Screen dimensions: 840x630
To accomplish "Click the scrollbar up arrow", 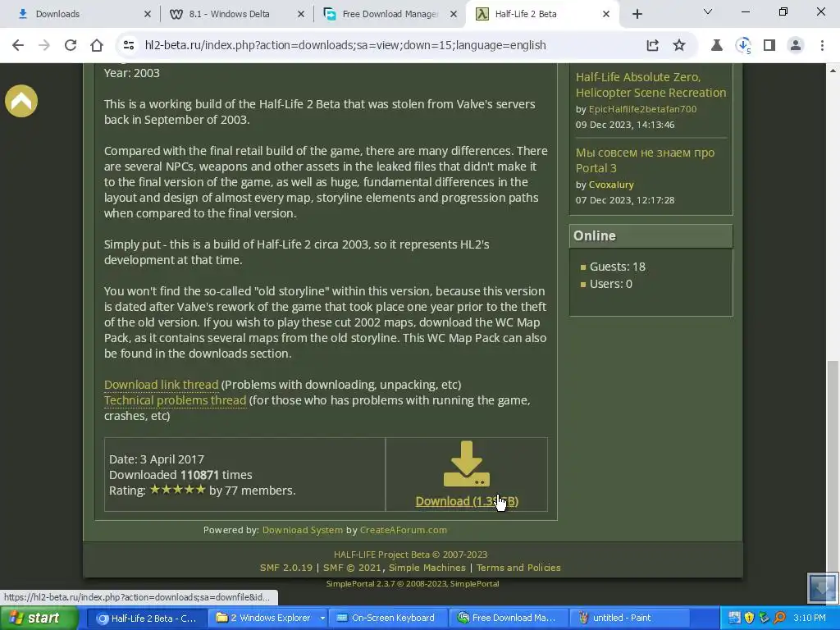I will click(833, 70).
